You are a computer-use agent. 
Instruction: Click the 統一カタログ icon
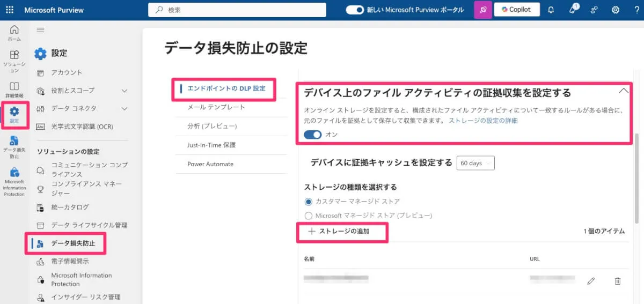click(x=40, y=207)
